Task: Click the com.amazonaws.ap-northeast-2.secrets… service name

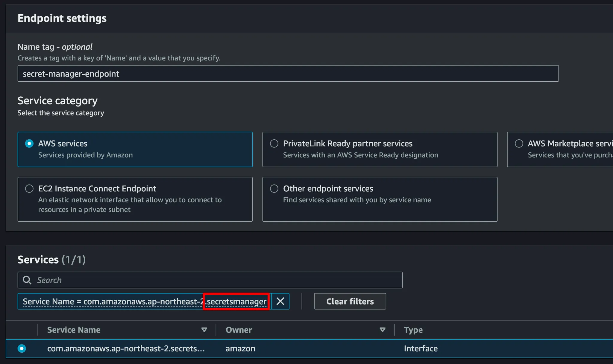Action: click(126, 348)
